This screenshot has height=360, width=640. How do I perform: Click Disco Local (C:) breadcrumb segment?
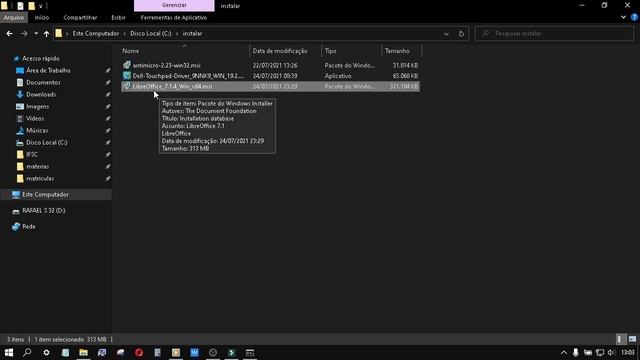[151, 33]
